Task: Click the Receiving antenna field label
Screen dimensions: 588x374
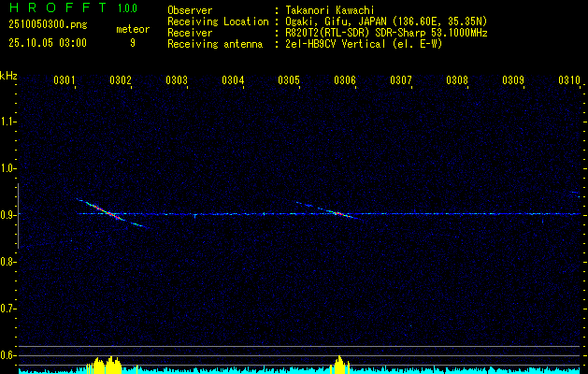Action: coord(215,44)
